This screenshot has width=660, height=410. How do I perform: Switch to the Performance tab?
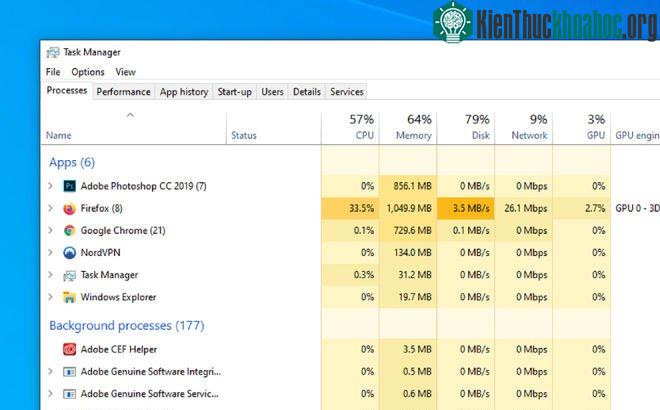[x=123, y=92]
